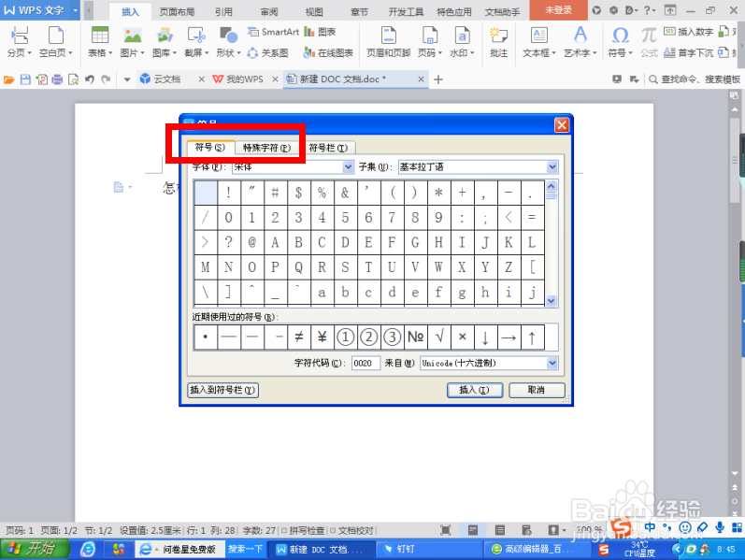The width and height of the screenshot is (745, 560).
Task: Insert a picture (图片)
Action: pyautogui.click(x=132, y=42)
